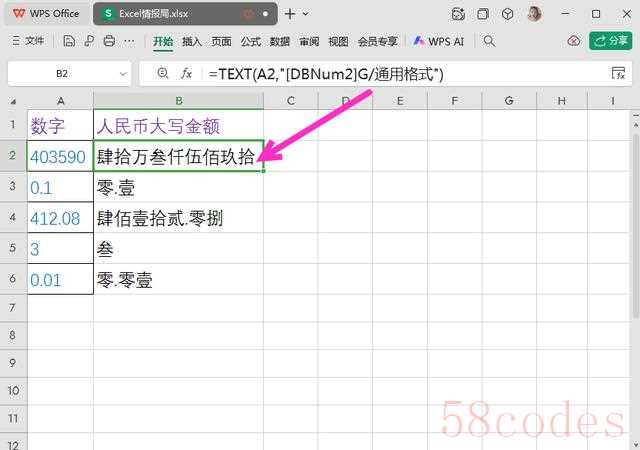Open a new tab with plus button
The image size is (640, 450).
290,14
